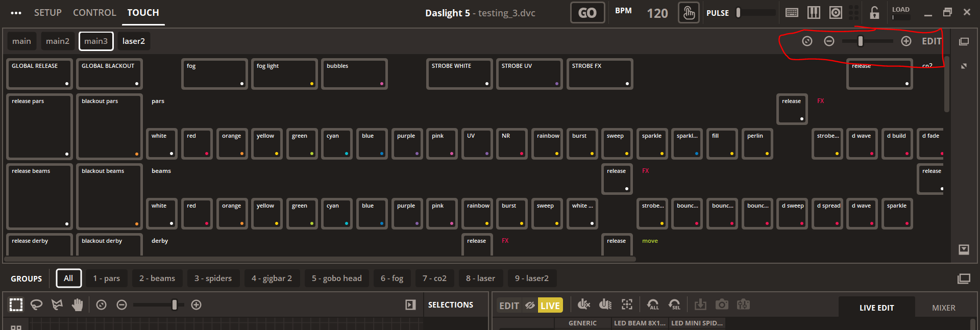Click the grid layout icon below selection tools
Image resolution: width=980 pixels, height=330 pixels.
coord(16,327)
